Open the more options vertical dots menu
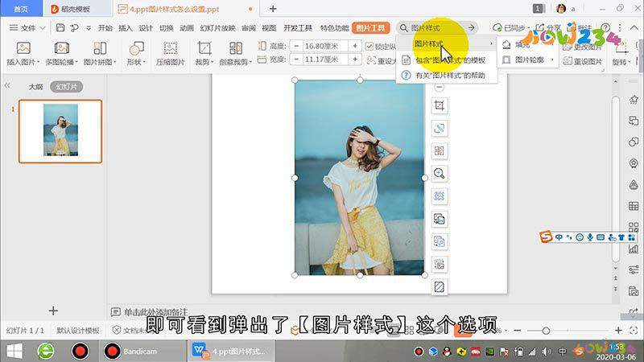Image resolution: width=644 pixels, height=362 pixels. coord(619,28)
